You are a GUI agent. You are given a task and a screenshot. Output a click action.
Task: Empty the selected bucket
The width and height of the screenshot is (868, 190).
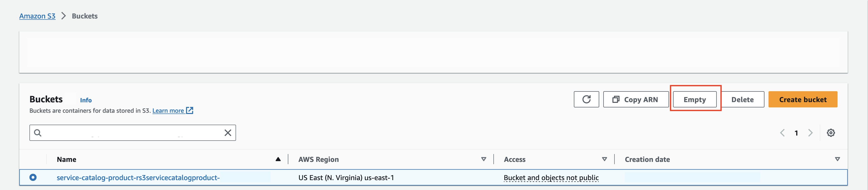coord(695,99)
